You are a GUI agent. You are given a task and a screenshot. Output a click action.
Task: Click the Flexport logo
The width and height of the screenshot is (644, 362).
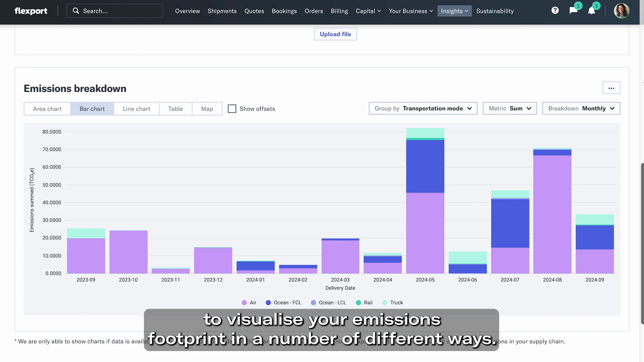tap(31, 11)
